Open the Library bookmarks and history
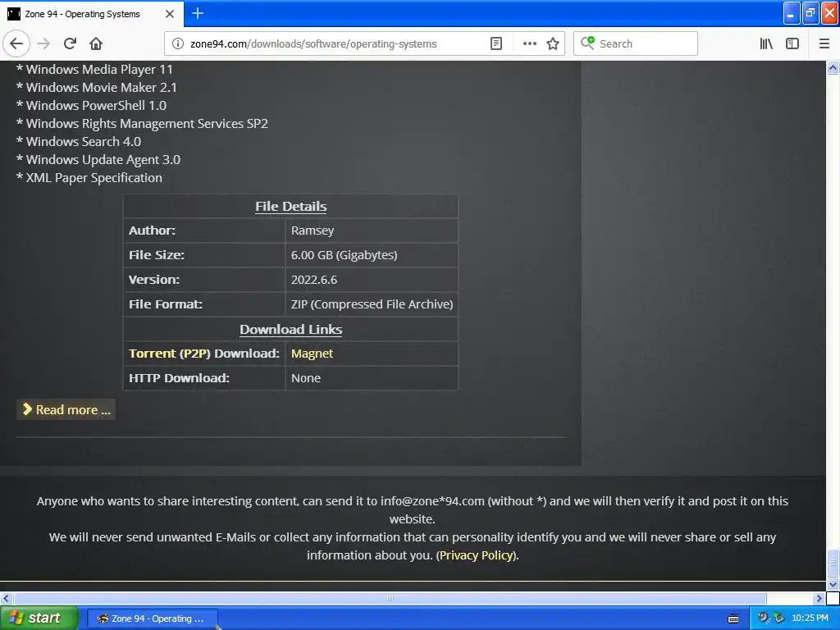Image resolution: width=840 pixels, height=630 pixels. click(766, 43)
